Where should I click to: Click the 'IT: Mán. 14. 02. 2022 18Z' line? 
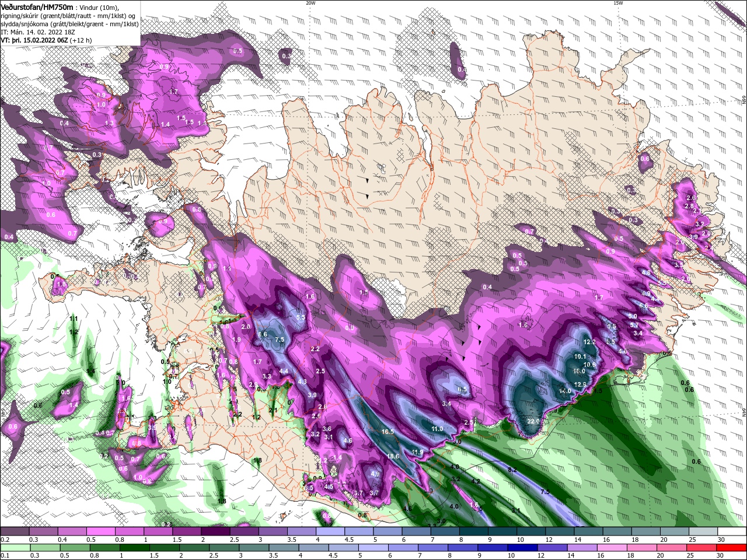38,32
